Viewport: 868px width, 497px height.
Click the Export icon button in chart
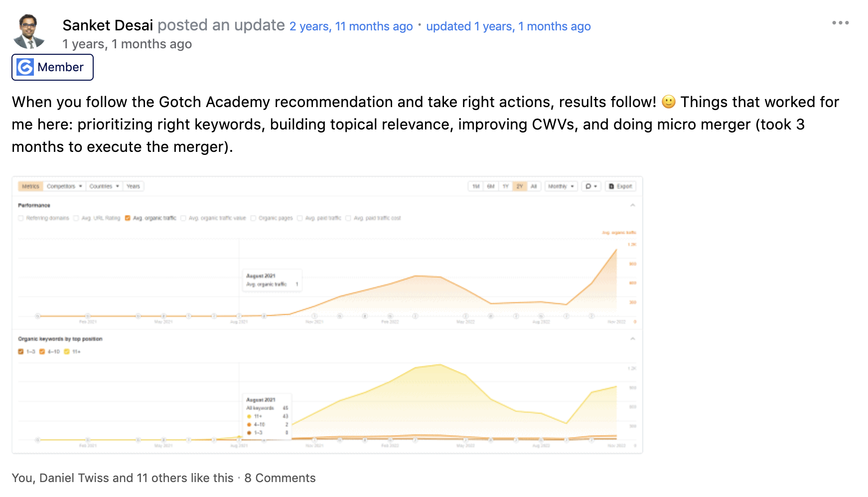tap(620, 186)
